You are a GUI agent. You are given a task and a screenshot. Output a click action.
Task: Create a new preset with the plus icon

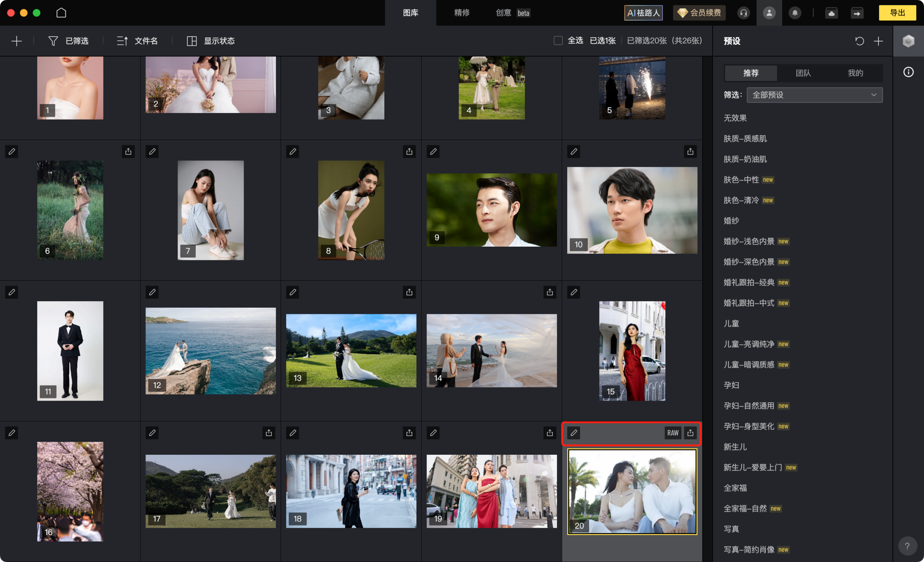879,41
